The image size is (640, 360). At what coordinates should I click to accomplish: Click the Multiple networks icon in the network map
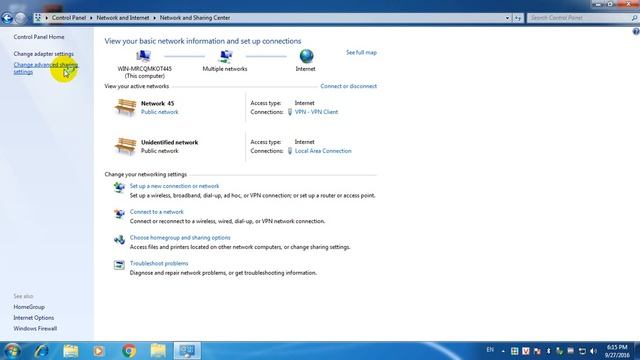coord(225,56)
